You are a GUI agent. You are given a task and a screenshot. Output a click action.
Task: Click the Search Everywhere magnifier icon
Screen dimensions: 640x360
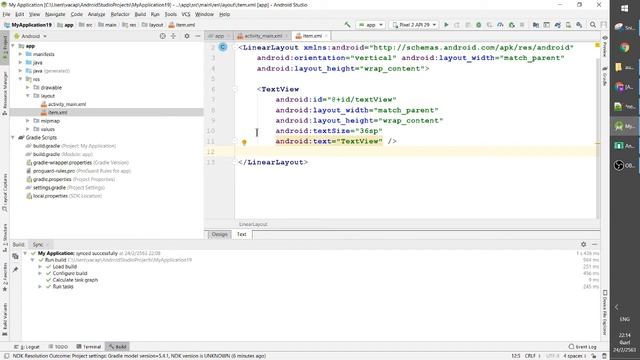593,25
